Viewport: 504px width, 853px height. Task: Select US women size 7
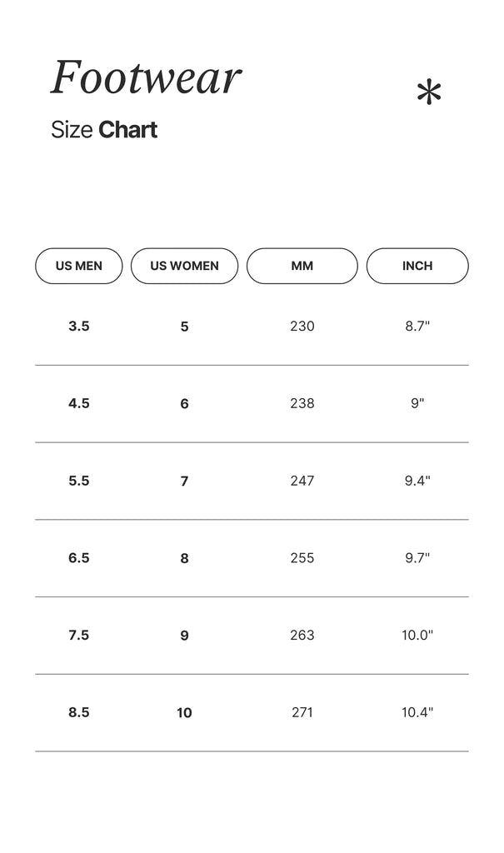pos(184,481)
